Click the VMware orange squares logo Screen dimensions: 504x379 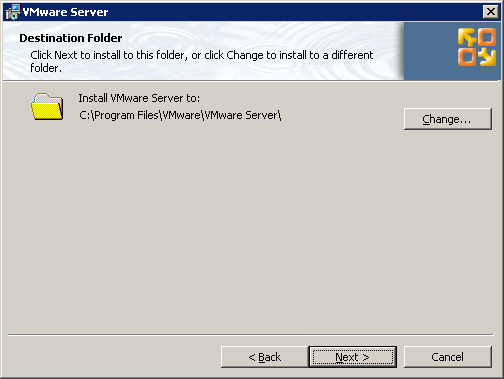(x=477, y=47)
